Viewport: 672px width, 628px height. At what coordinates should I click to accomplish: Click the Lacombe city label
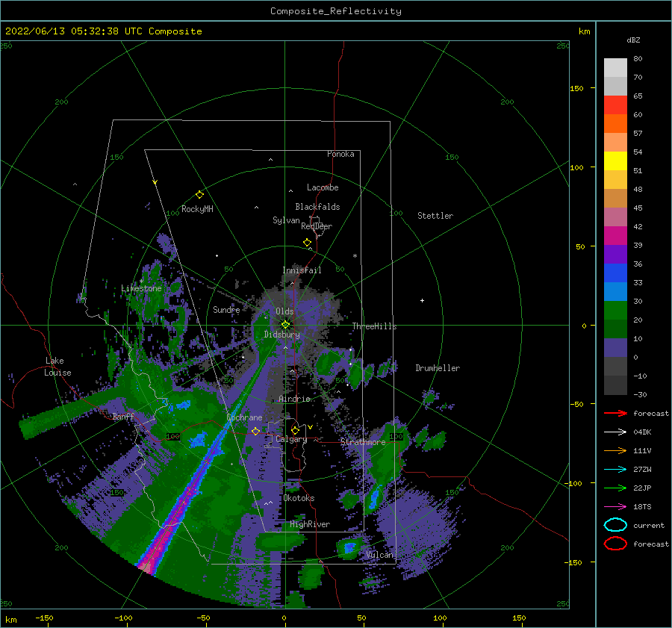pyautogui.click(x=323, y=187)
